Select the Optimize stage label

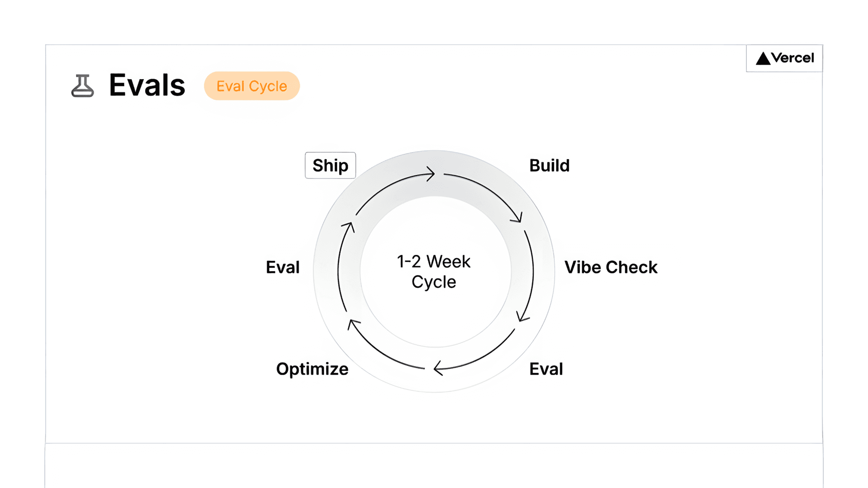click(x=312, y=369)
